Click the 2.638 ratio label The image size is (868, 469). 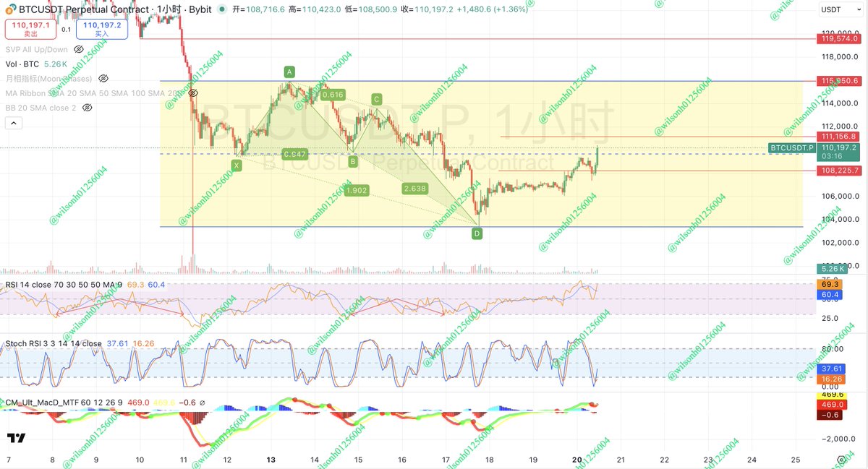tap(414, 189)
